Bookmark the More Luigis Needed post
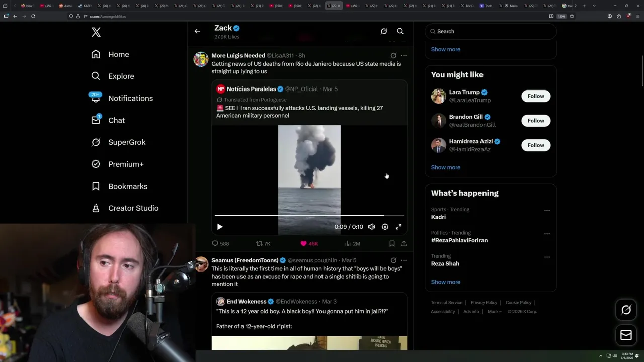Screen dimensions: 644x362 (392, 243)
